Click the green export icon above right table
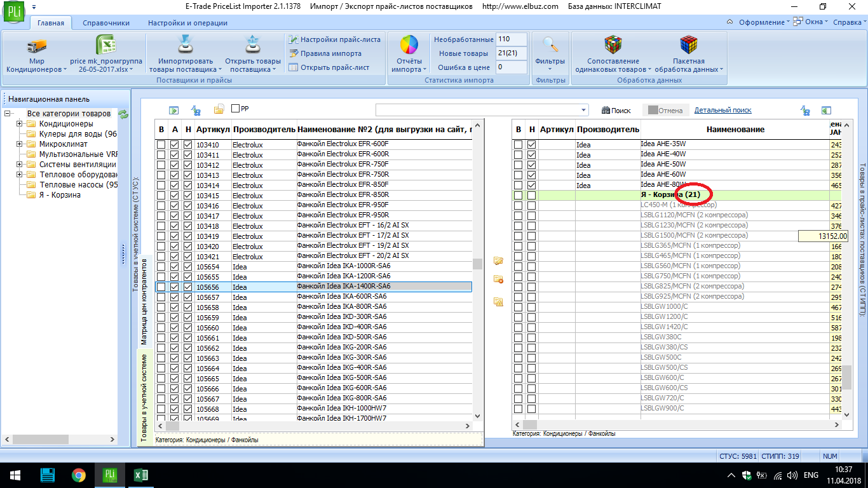868x488 pixels. [x=826, y=110]
